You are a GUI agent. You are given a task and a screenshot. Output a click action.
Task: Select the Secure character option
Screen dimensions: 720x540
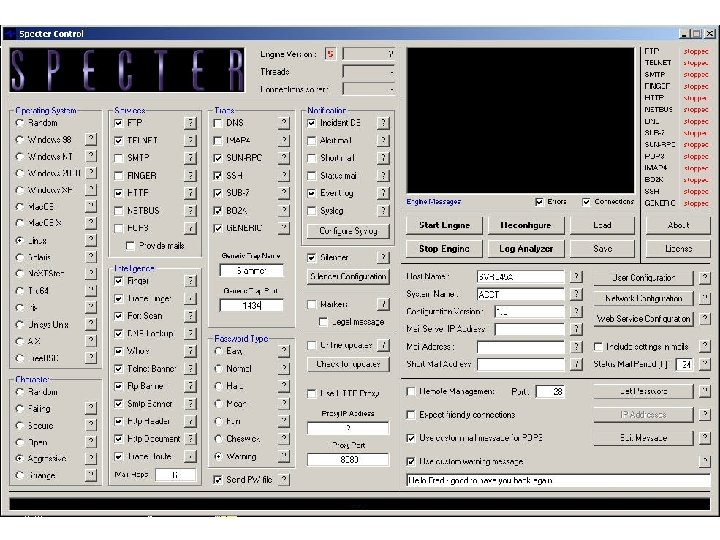coord(19,425)
